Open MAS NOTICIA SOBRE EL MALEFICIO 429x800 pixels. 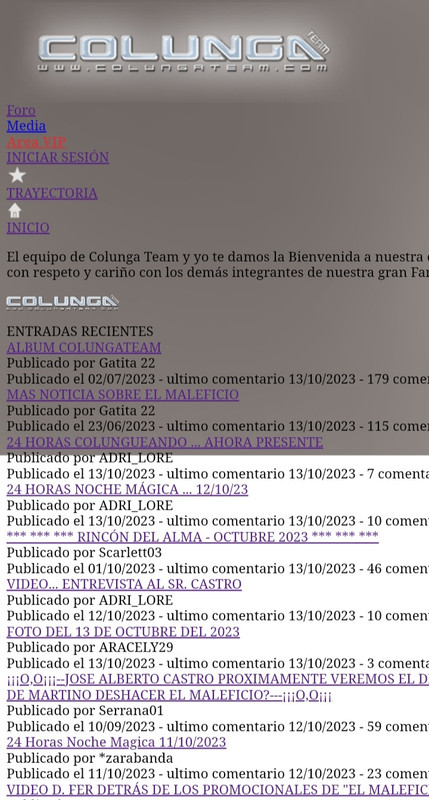tap(122, 394)
